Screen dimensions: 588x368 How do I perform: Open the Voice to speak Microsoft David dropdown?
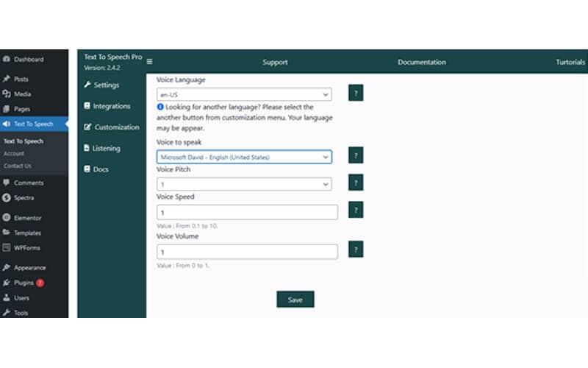click(244, 157)
